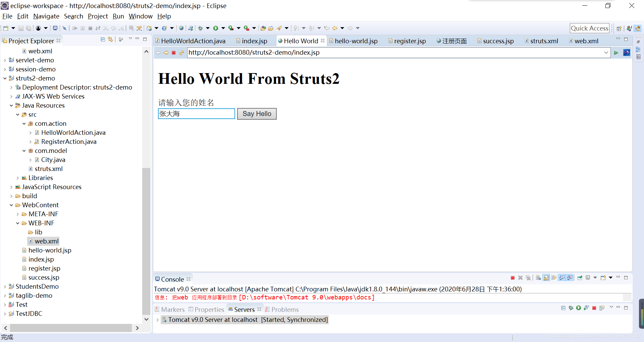Image resolution: width=644 pixels, height=342 pixels.
Task: Pin the Console view
Action: point(580,278)
